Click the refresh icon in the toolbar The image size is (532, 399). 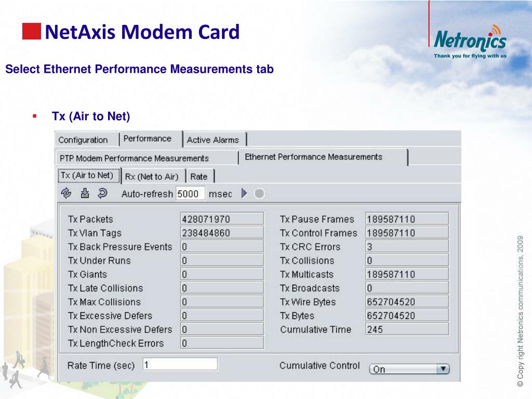(66, 193)
